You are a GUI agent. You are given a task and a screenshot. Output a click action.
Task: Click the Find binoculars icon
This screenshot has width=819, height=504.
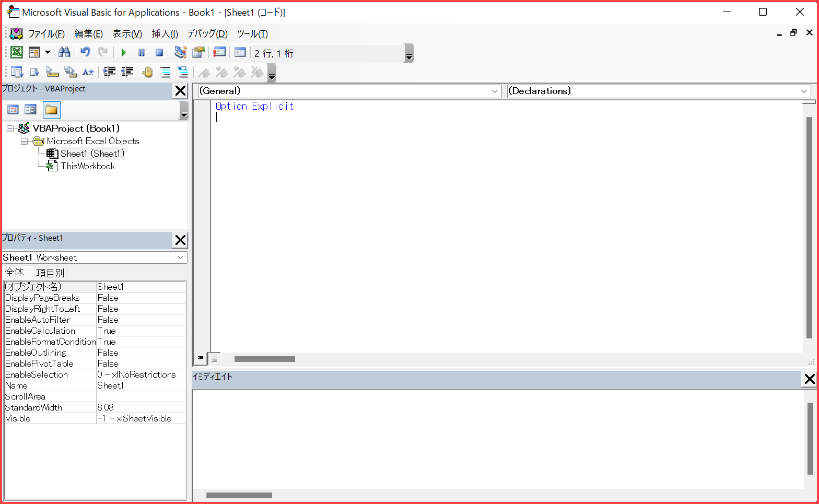pyautogui.click(x=64, y=52)
